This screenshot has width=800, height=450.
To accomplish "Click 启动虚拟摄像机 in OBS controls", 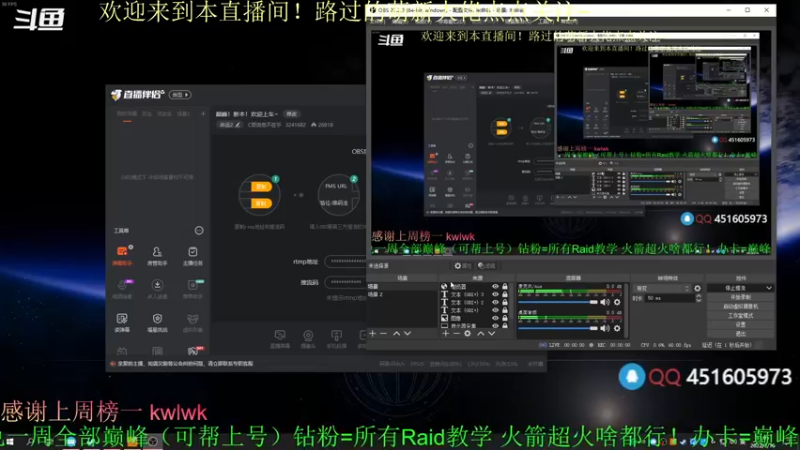I will point(740,306).
